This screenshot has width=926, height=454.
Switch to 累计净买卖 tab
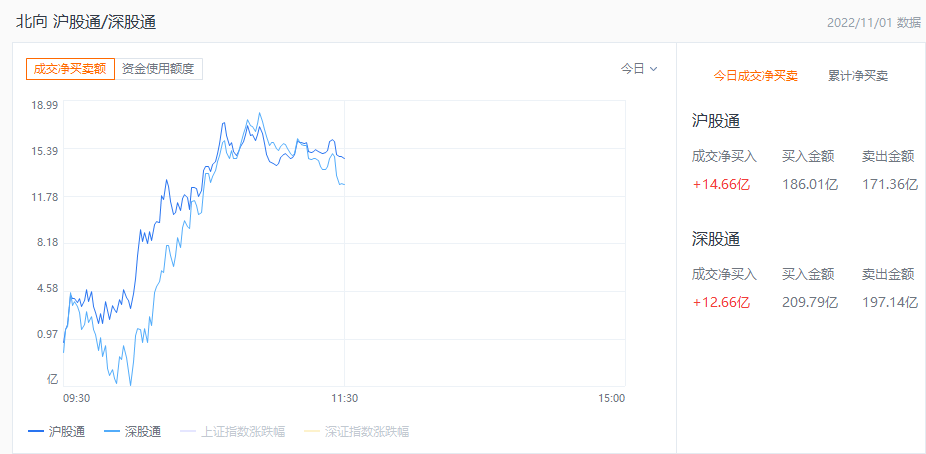[x=857, y=75]
